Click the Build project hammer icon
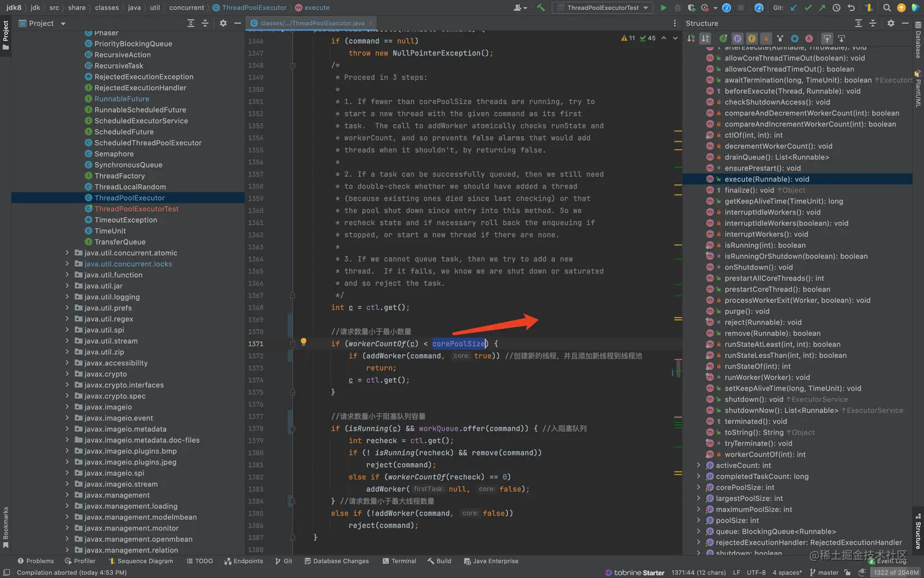Image resolution: width=924 pixels, height=578 pixels. click(541, 7)
